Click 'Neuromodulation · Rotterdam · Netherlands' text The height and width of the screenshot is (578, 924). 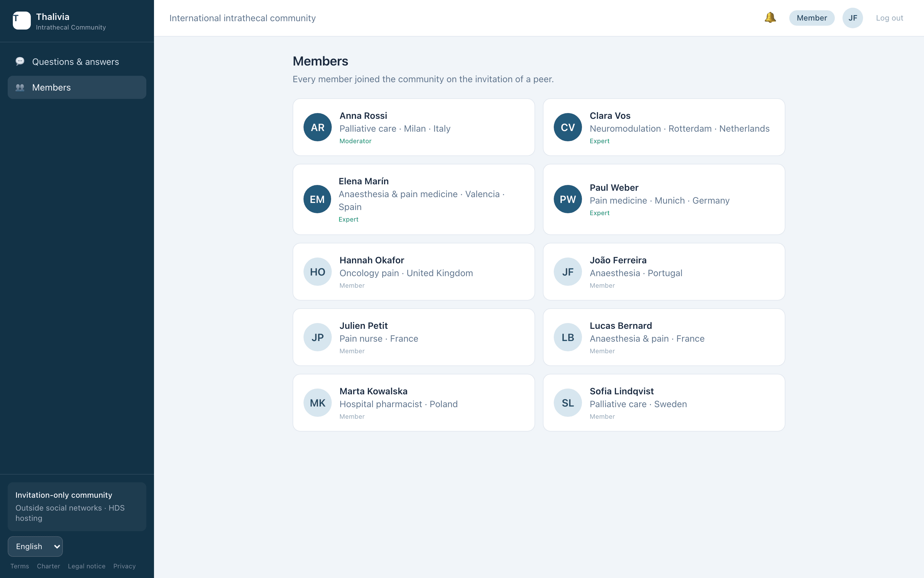pyautogui.click(x=679, y=129)
